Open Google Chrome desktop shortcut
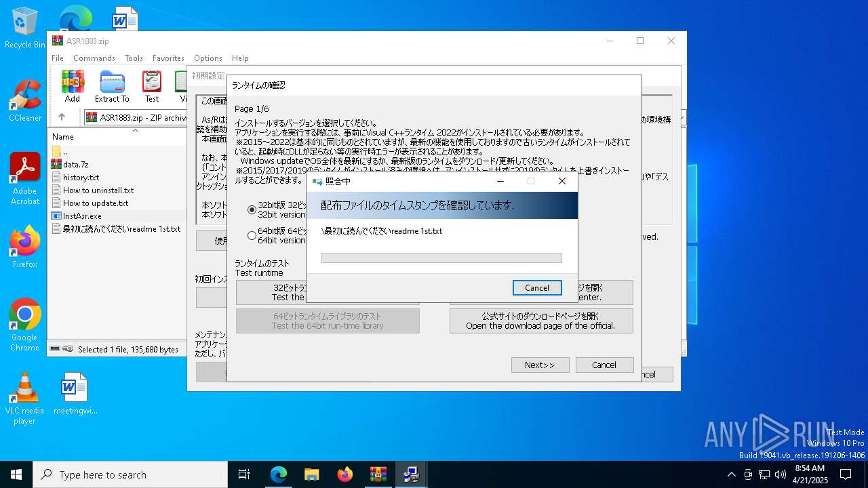The width and height of the screenshot is (868, 488). pyautogui.click(x=24, y=325)
